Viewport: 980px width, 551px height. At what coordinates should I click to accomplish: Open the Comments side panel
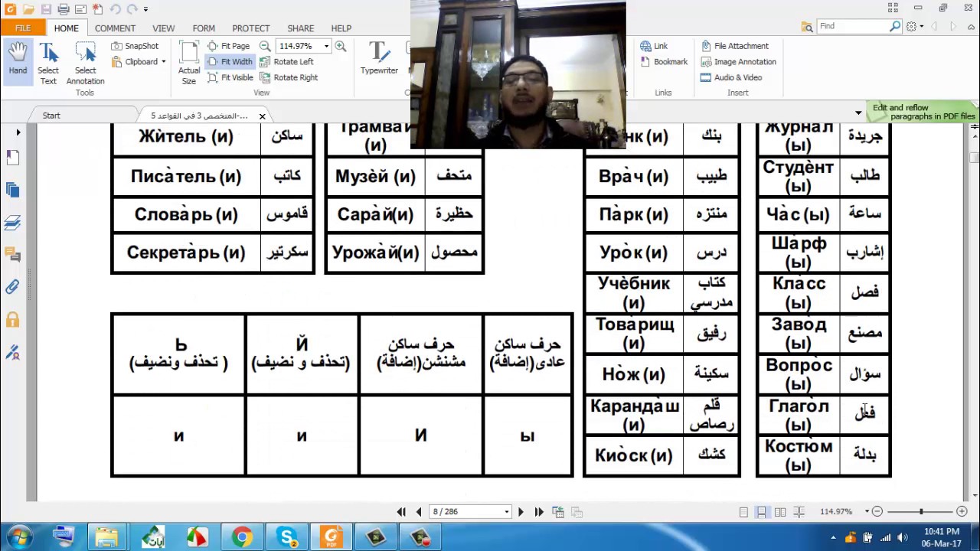(x=12, y=254)
